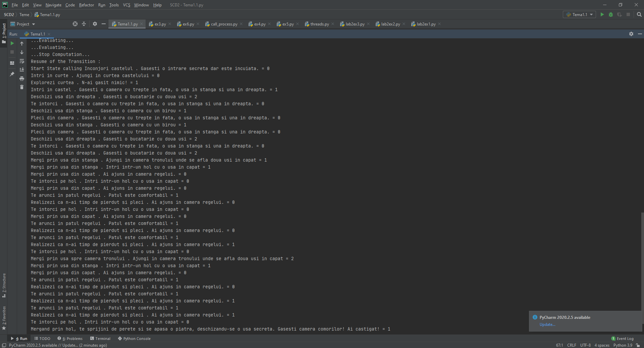Click the Update... link in notification
The height and width of the screenshot is (348, 644).
click(x=547, y=325)
